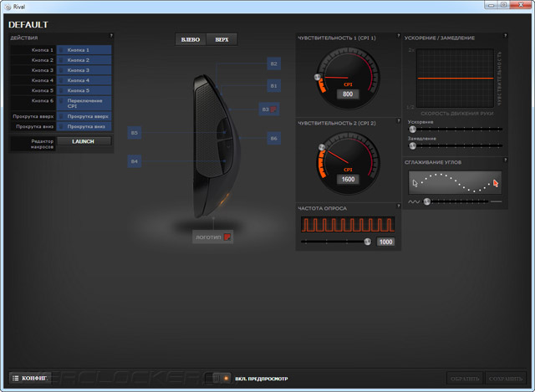The width and height of the screenshot is (535, 392).
Task: Toggle the Вкл. предпросмотр switch
Action: [218, 378]
